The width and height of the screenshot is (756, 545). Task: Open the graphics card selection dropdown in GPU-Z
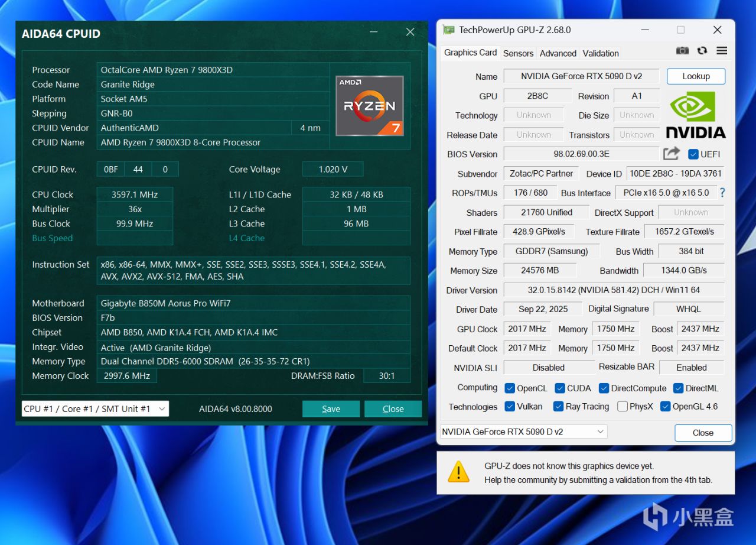[x=524, y=432]
